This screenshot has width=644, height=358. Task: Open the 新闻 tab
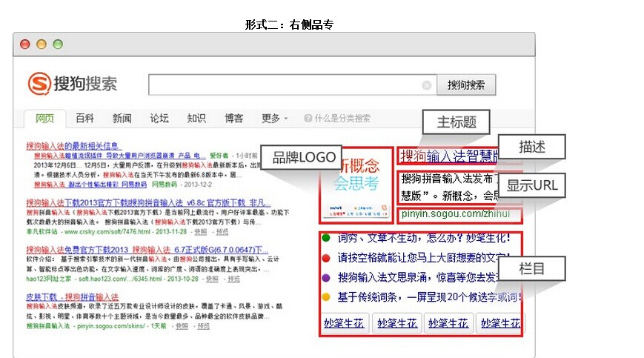click(x=122, y=119)
